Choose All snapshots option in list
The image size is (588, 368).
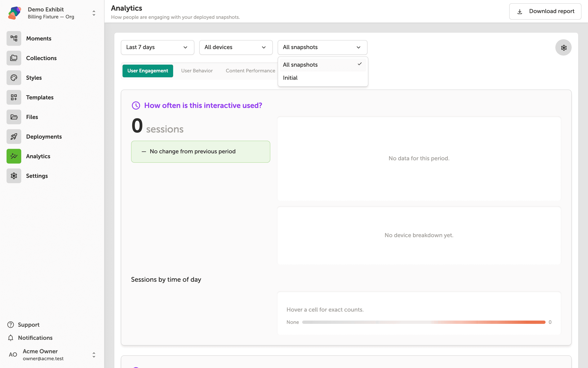point(323,65)
